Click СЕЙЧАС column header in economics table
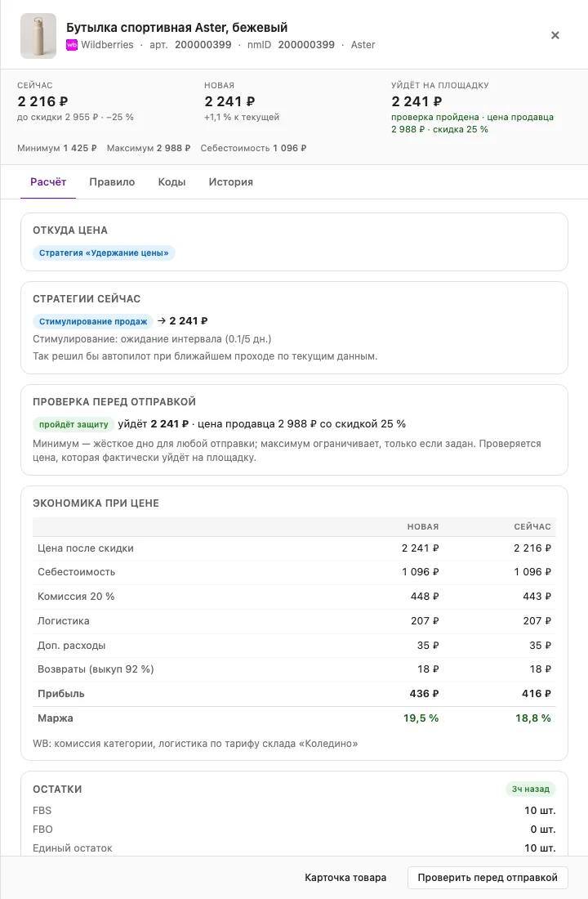Image resolution: width=588 pixels, height=899 pixels. [532, 526]
